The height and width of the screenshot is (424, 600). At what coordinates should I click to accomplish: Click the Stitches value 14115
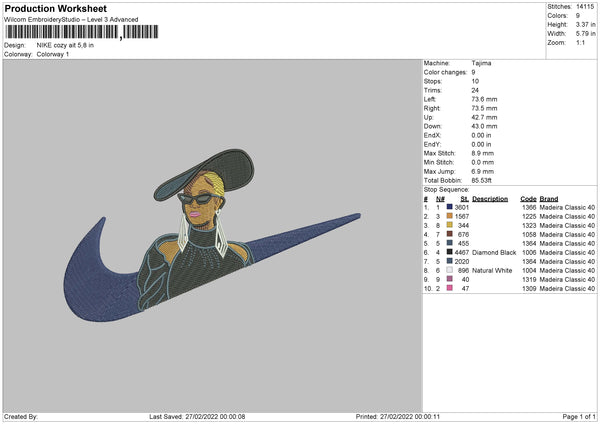(585, 7)
